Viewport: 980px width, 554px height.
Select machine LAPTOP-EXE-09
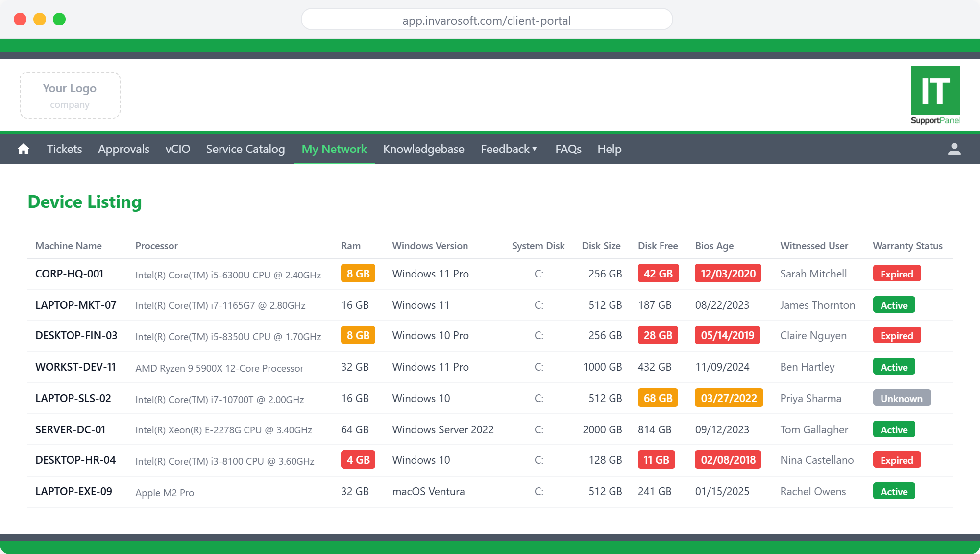tap(73, 491)
